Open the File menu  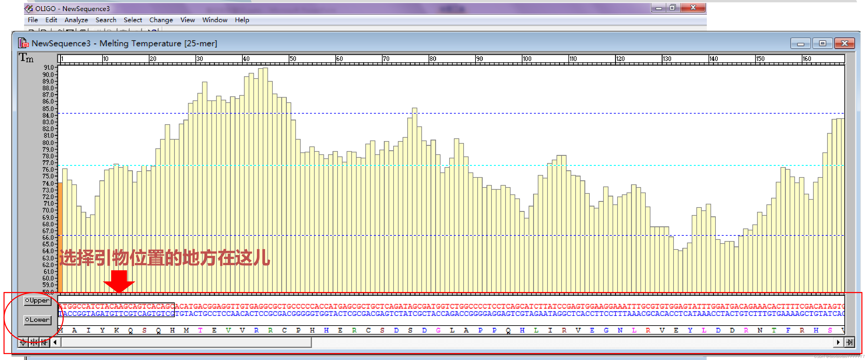[x=33, y=20]
